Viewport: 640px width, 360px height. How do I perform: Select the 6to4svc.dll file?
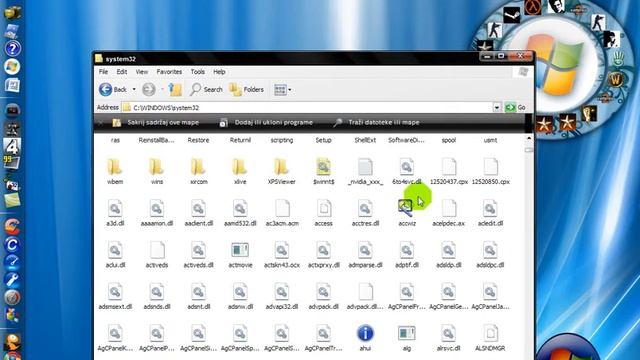click(x=407, y=171)
